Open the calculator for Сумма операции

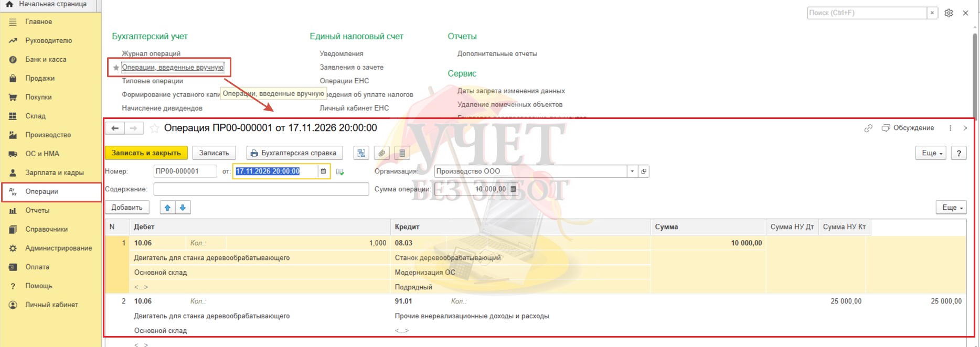[513, 189]
